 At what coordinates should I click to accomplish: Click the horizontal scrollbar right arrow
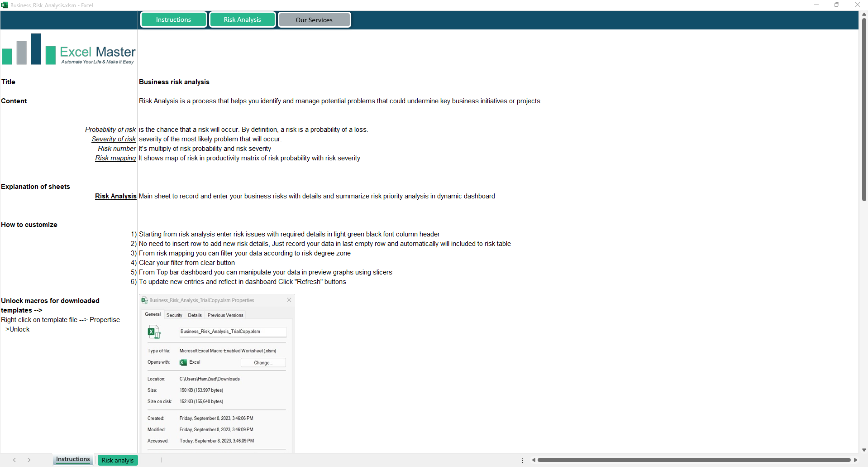tap(855, 460)
